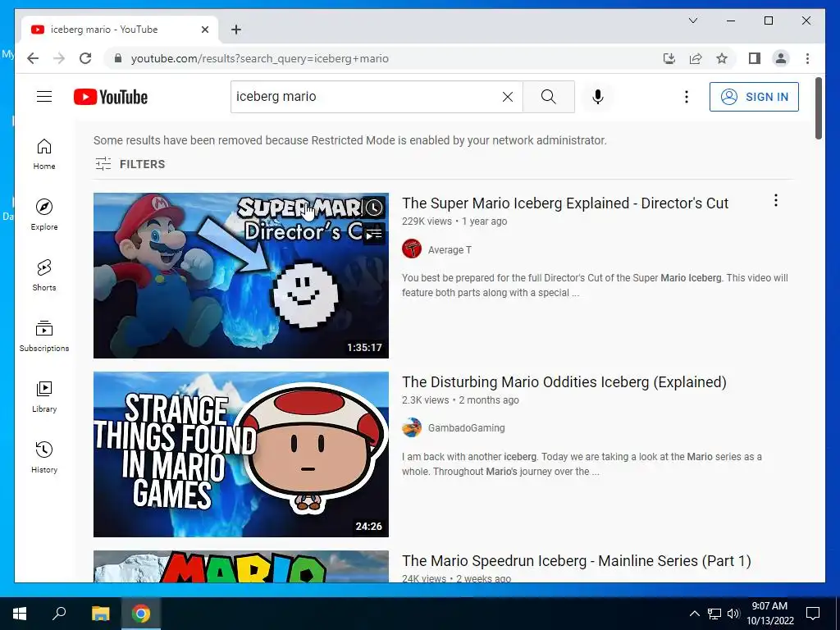
Task: Open Subscriptions in the sidebar
Action: pyautogui.click(x=44, y=336)
